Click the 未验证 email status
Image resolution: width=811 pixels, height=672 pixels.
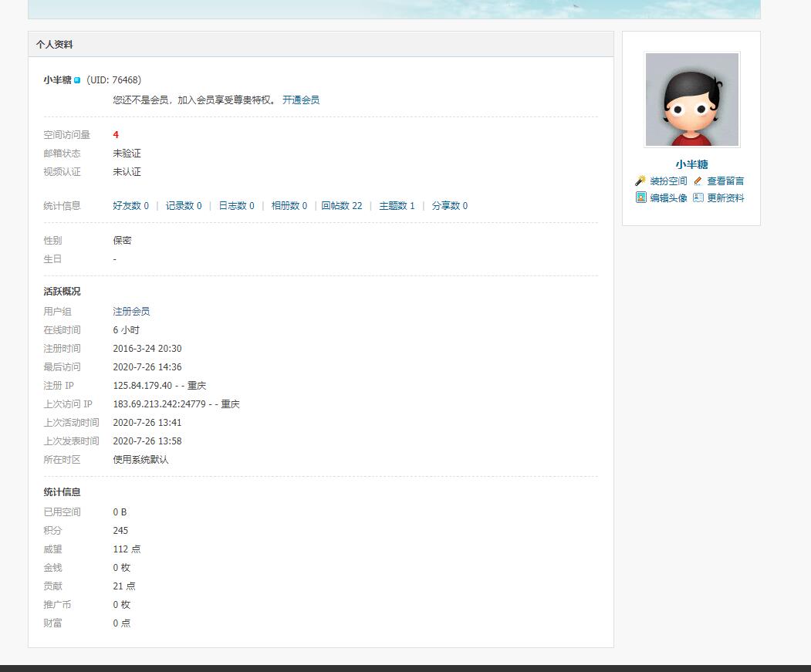[x=127, y=153]
